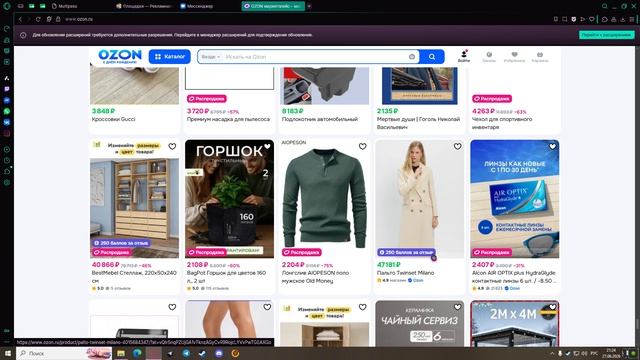Viewport: 640px width, 360px height.
Task: Open Steam from the taskbar
Action: [202, 353]
